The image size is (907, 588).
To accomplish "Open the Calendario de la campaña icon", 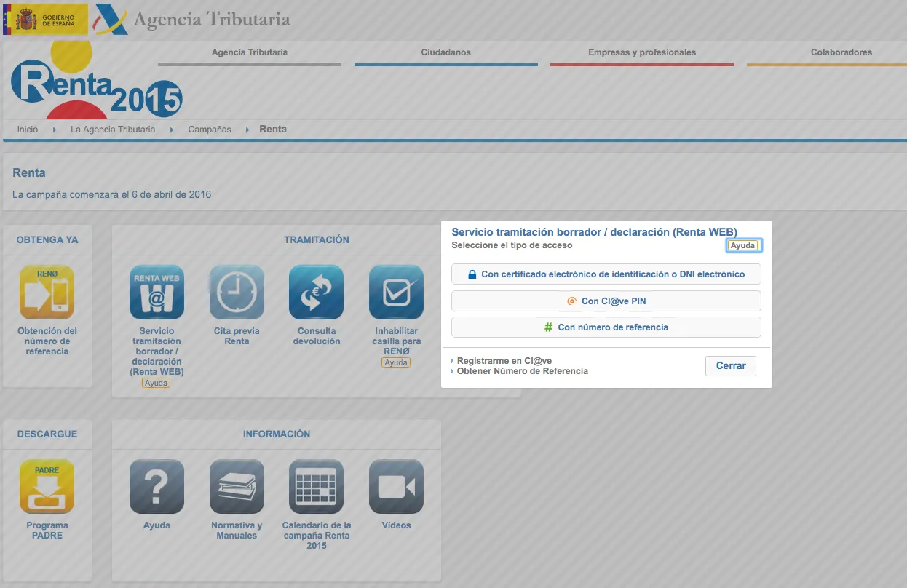I will [316, 486].
